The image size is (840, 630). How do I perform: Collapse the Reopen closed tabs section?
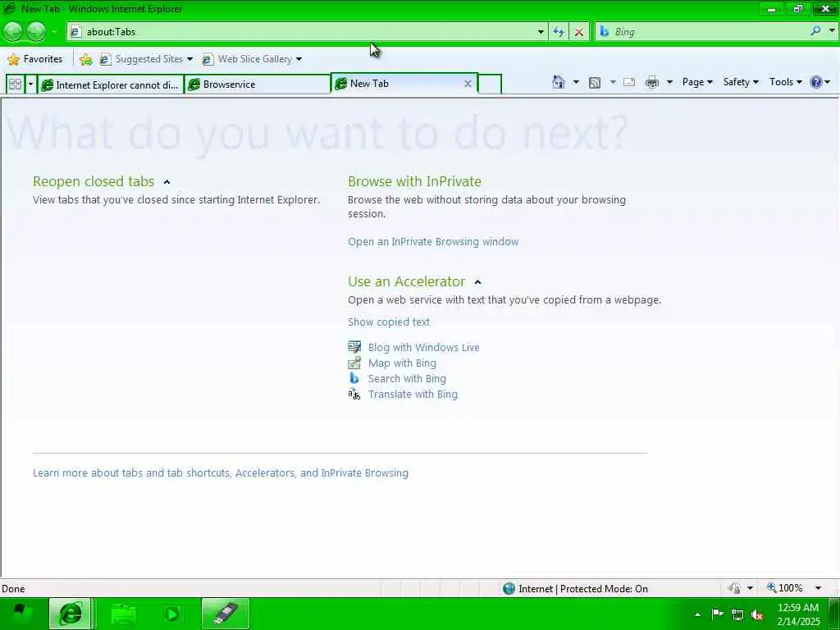(x=167, y=182)
